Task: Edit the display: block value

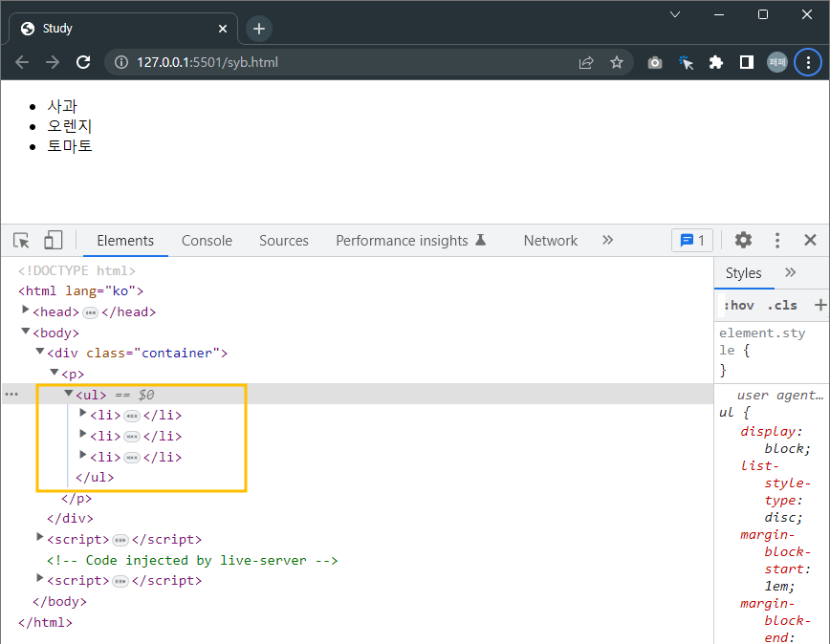Action: click(786, 449)
